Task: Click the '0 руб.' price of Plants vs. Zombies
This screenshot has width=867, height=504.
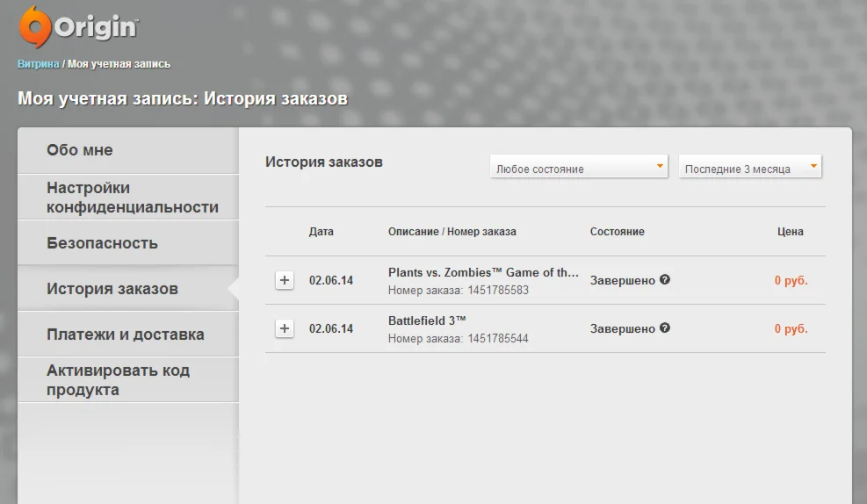Action: pos(791,280)
